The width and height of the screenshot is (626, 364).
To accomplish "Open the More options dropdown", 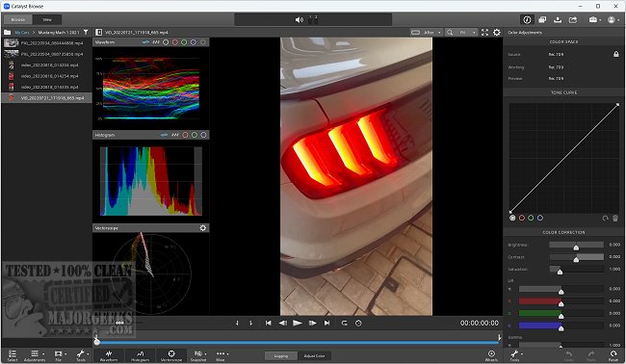I will 221,355.
